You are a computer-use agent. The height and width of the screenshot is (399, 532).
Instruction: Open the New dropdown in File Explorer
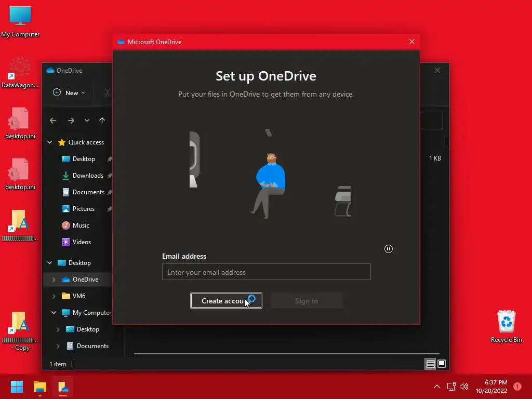click(x=69, y=92)
